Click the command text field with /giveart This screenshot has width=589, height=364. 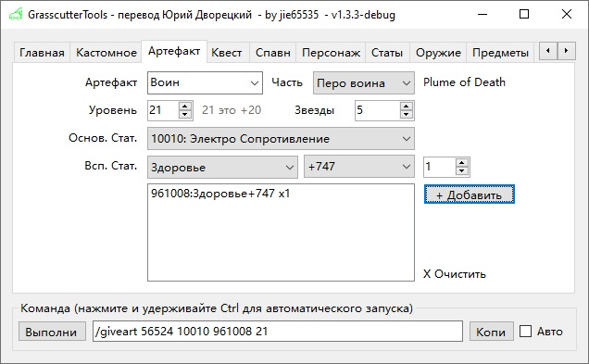pos(278,332)
